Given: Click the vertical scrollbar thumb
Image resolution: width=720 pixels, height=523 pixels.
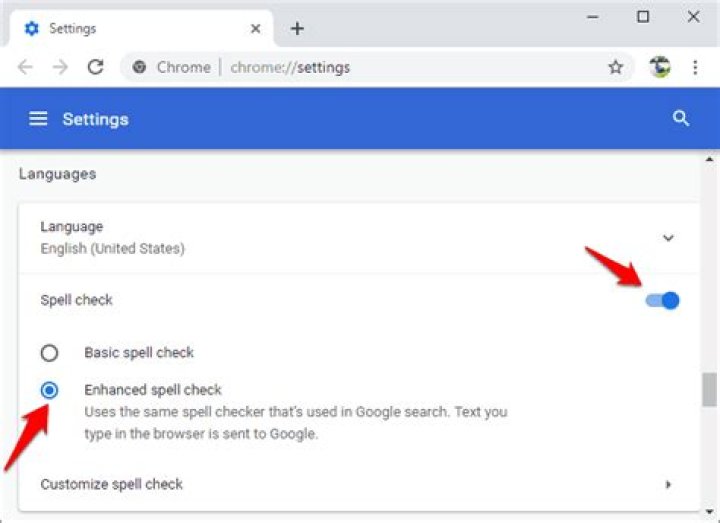Looking at the screenshot, I should click(x=709, y=389).
